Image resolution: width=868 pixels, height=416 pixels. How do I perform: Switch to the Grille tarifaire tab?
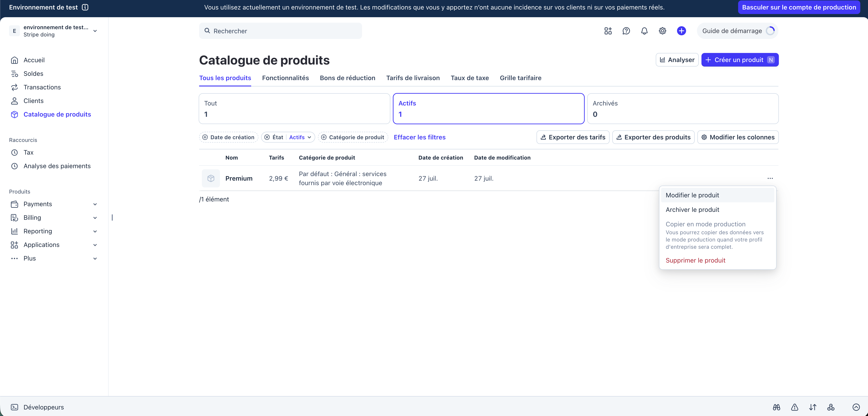[521, 78]
